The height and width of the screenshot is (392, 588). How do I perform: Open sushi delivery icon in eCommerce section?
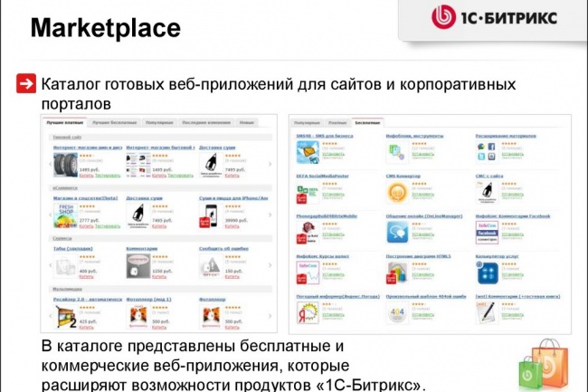tap(138, 215)
